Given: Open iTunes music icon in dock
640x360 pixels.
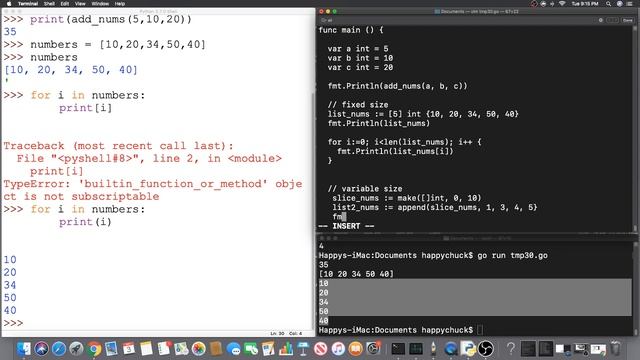Looking at the screenshot, I should (338, 349).
